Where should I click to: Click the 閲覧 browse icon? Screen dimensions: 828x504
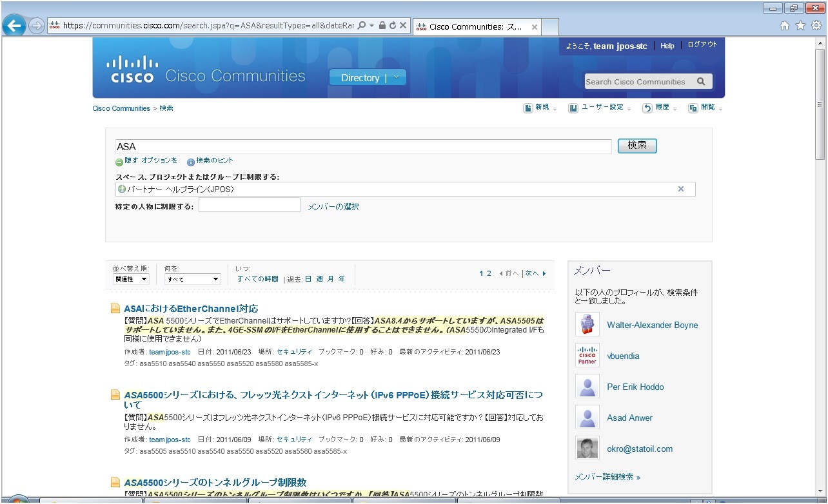pyautogui.click(x=693, y=108)
